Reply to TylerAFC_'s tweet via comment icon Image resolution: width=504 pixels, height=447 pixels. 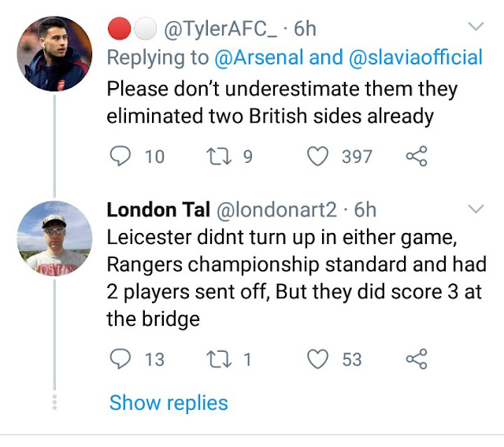(x=120, y=157)
